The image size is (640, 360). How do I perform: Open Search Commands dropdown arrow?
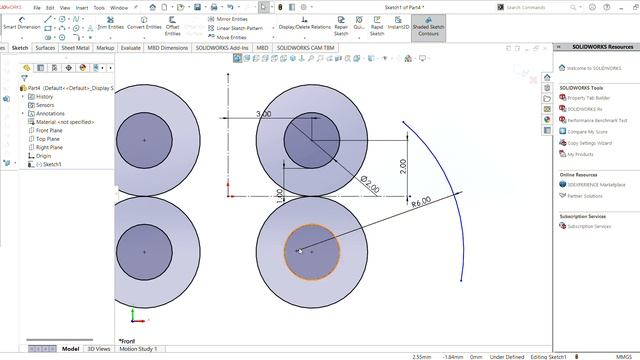tap(580, 7)
